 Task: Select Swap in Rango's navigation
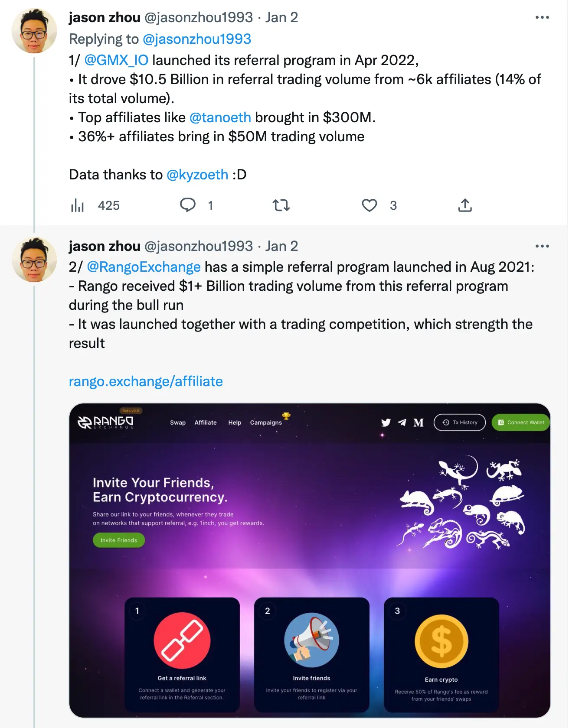coord(177,422)
